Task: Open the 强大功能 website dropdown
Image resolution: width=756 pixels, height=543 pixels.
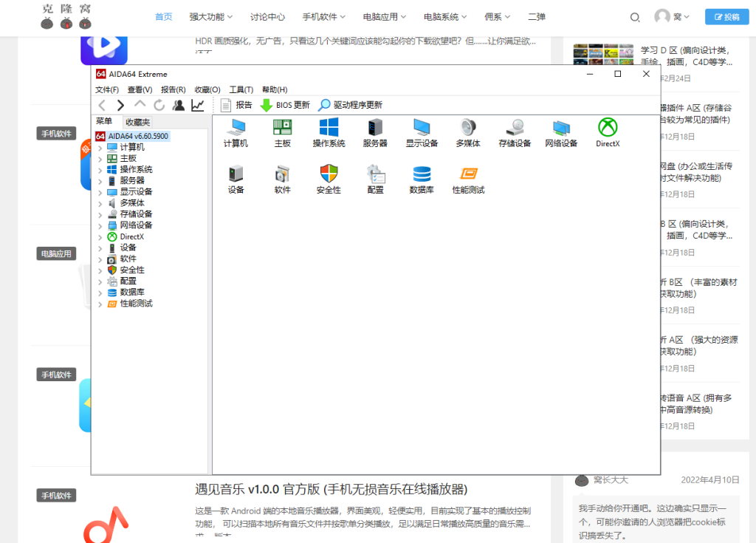Action: [210, 17]
